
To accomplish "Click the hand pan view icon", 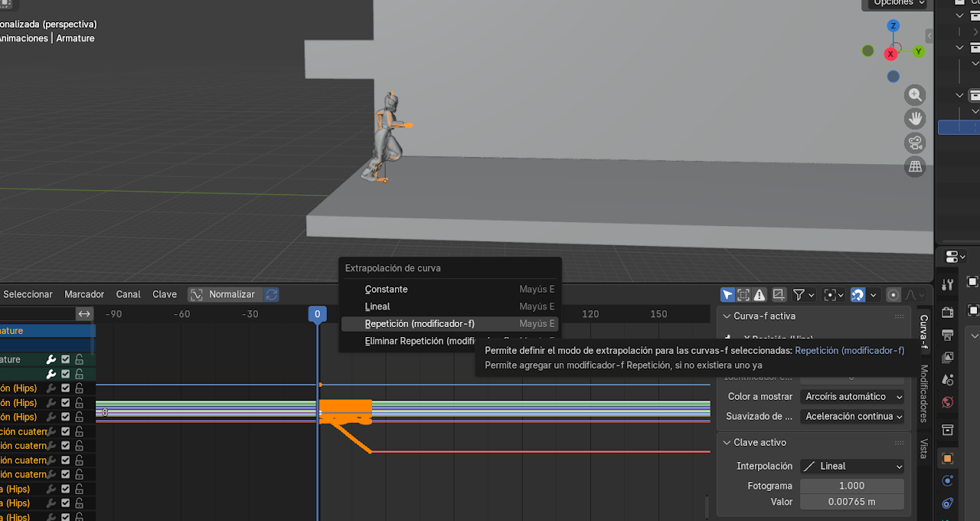I will click(x=915, y=119).
